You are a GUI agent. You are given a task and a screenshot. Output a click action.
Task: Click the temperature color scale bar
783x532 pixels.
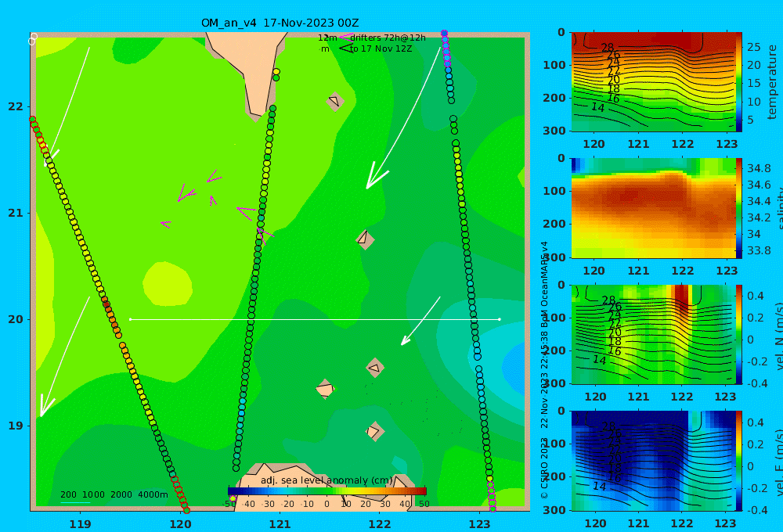[739, 82]
